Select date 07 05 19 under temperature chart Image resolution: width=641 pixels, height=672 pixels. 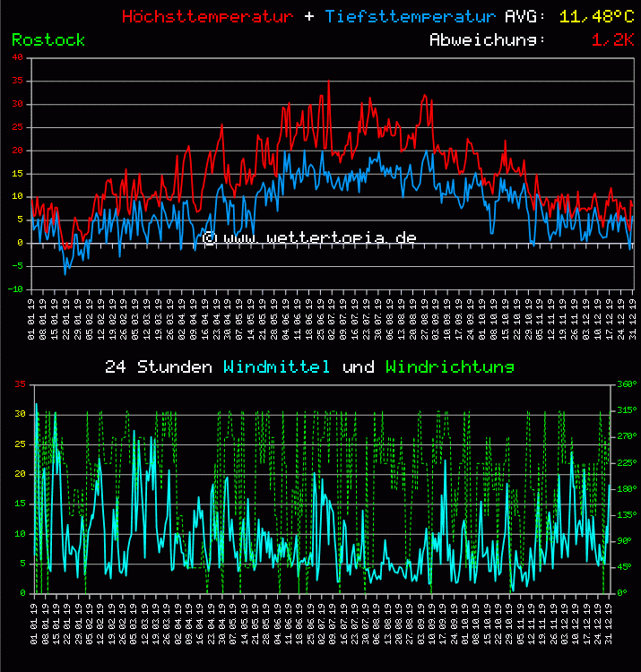[x=239, y=319]
